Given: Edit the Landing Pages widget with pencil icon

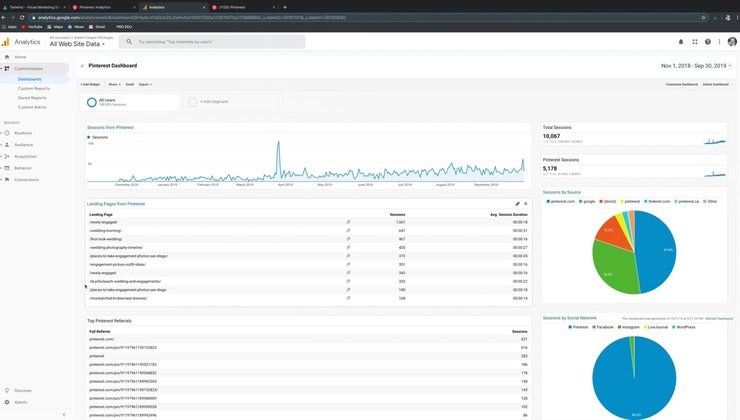Looking at the screenshot, I should (x=517, y=204).
